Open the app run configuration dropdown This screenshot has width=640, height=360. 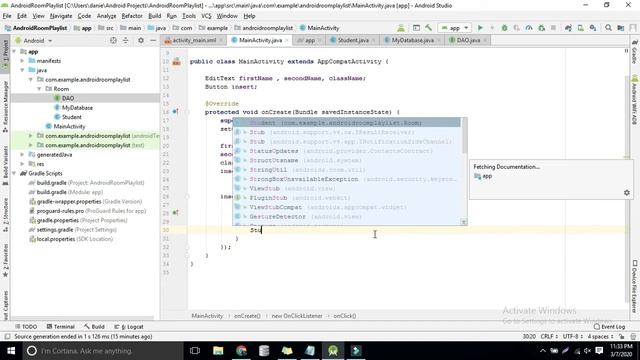coord(454,28)
